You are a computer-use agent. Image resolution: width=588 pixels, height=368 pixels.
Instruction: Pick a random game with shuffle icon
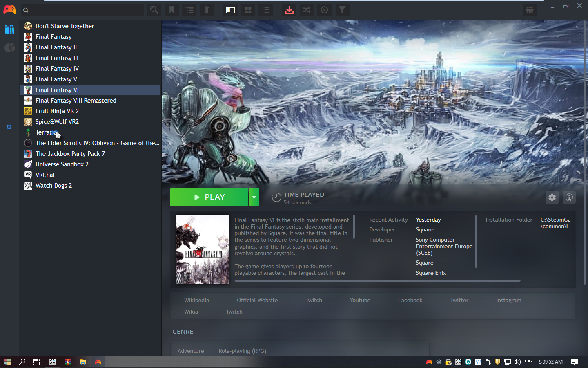pyautogui.click(x=307, y=10)
